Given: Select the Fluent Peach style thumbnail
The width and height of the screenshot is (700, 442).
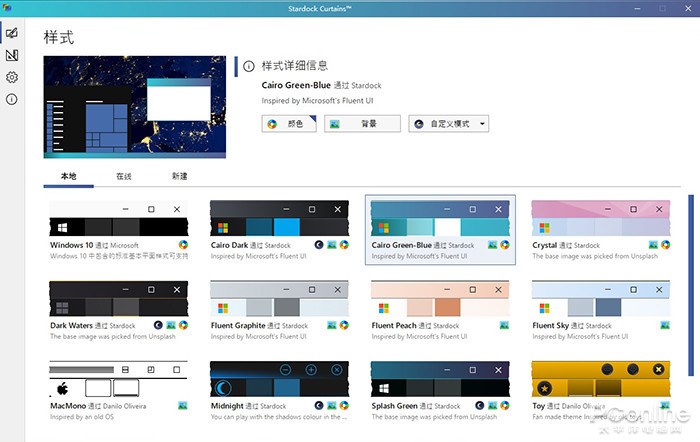Looking at the screenshot, I should [440, 298].
